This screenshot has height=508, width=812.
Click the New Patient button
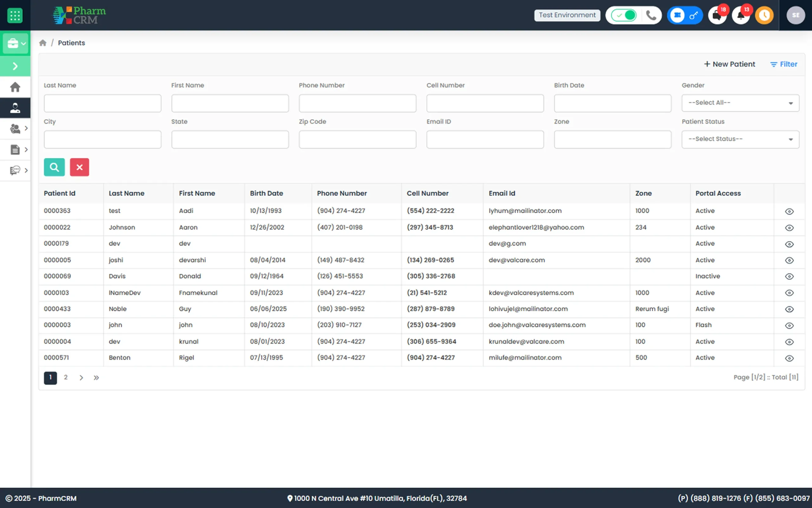[729, 64]
